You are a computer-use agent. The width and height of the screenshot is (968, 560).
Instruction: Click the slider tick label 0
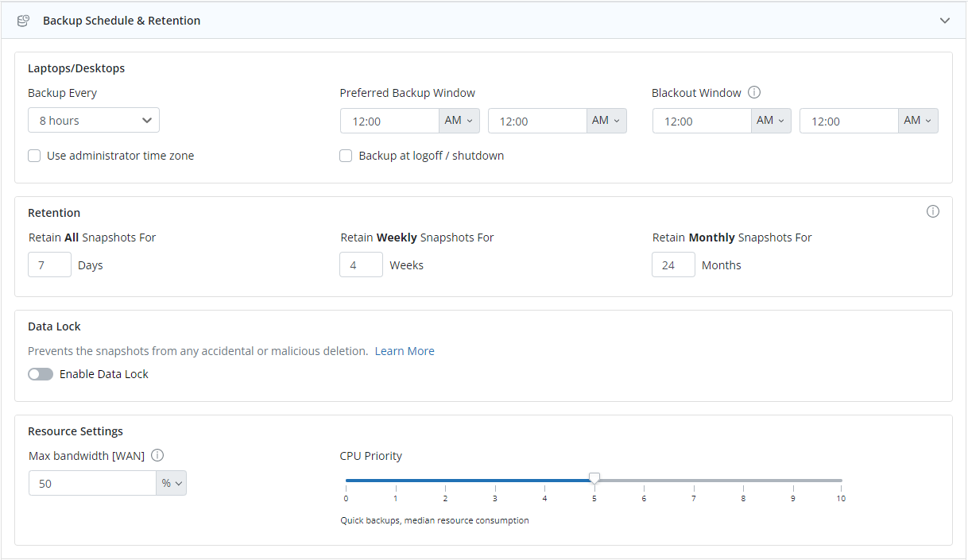coord(346,499)
